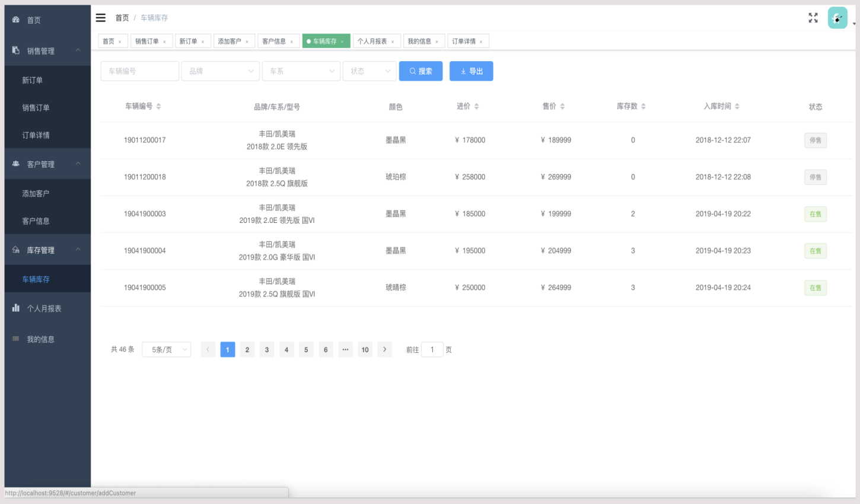Viewport: 860px width, 504px height.
Task: Open 客户信息 in the sidebar
Action: pos(36,221)
